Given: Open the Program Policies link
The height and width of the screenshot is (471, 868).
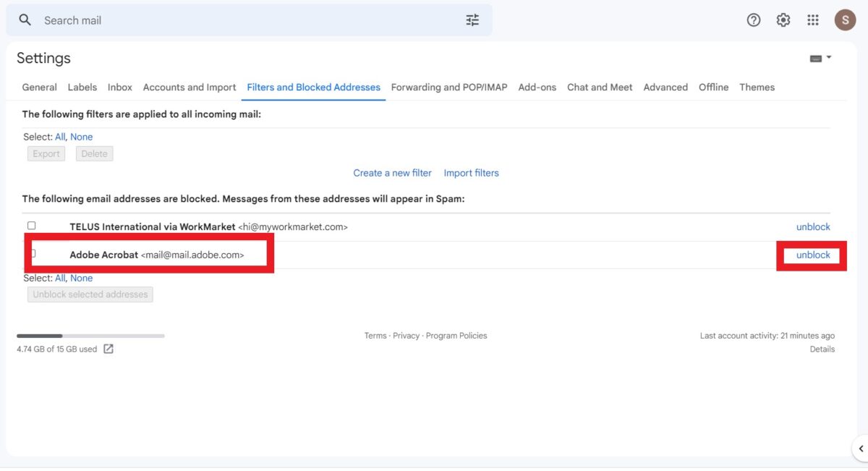Looking at the screenshot, I should [456, 336].
